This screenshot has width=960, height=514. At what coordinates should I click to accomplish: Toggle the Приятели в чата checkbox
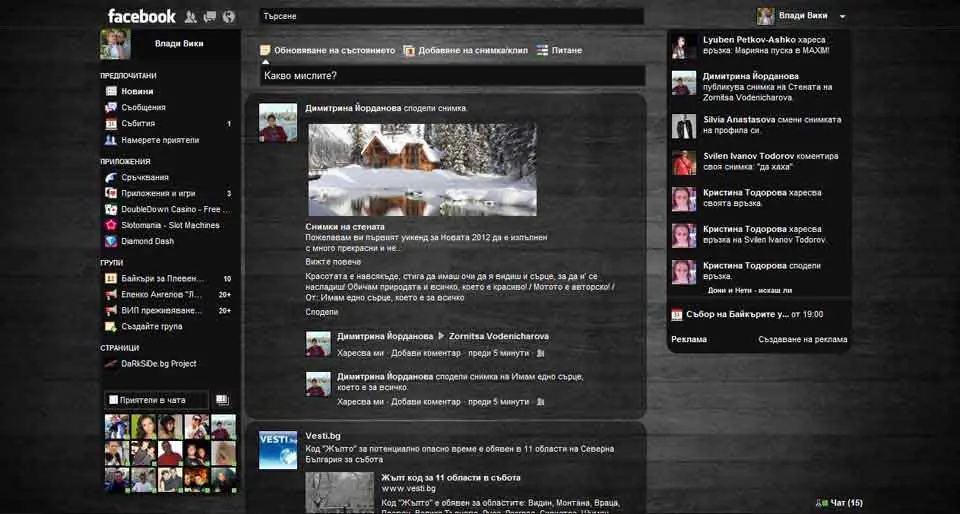pos(113,400)
